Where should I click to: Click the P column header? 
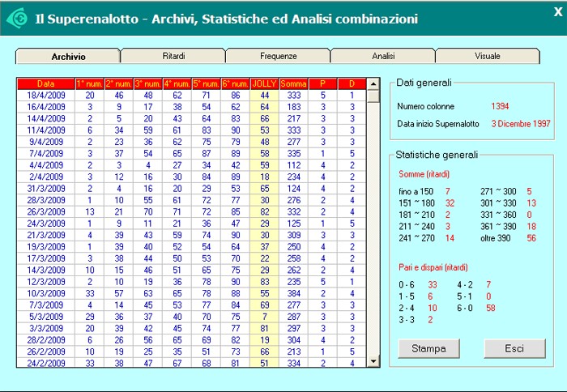323,84
